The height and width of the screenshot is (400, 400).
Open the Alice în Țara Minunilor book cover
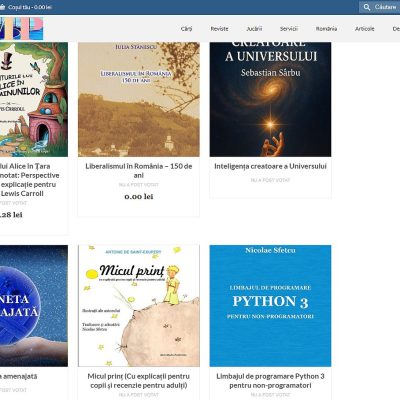click(x=34, y=99)
